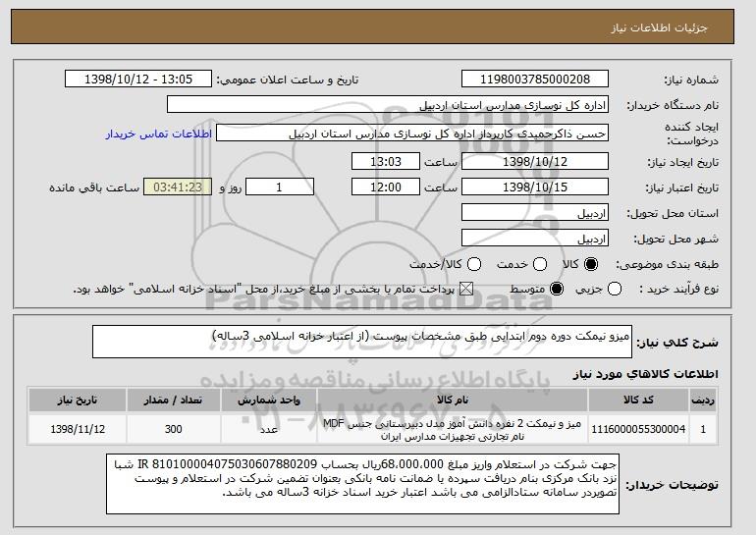Viewport: 756px width, 535px height.
Task: Select the خدمت radio button
Action: (x=540, y=264)
